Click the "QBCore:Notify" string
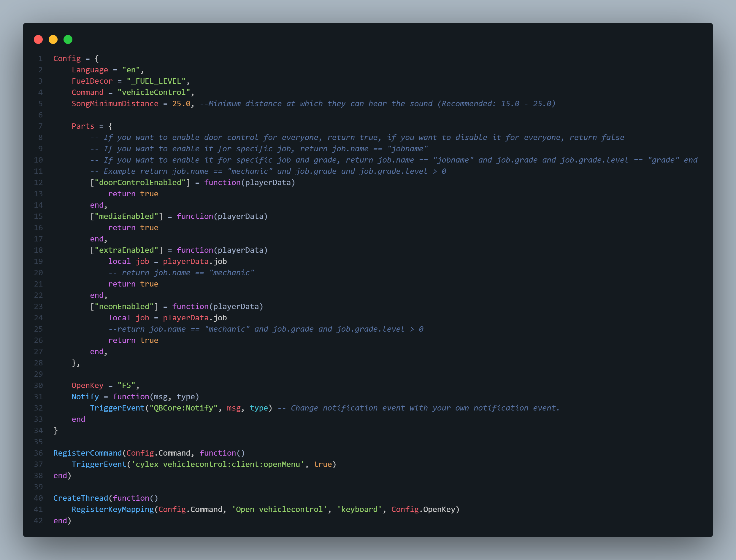This screenshot has height=560, width=736. 183,408
